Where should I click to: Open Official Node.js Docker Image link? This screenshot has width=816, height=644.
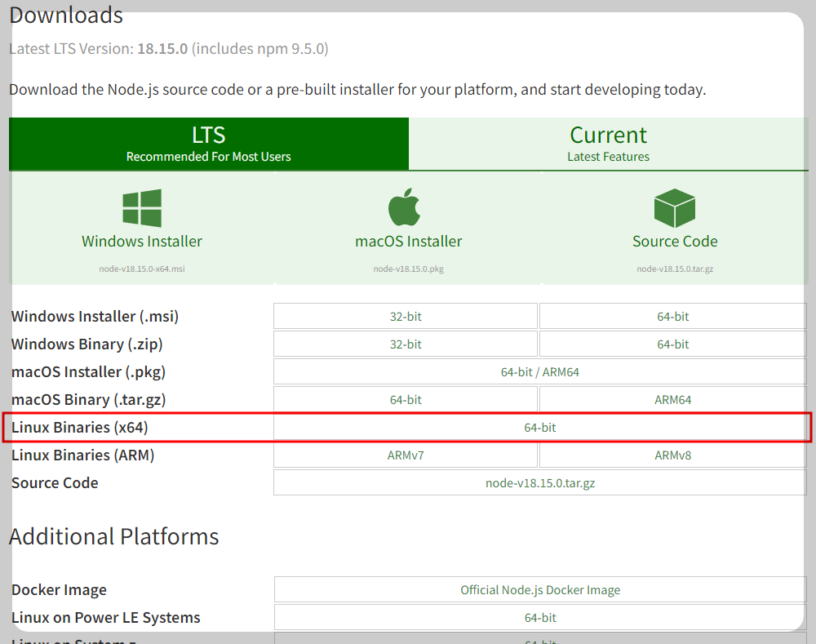point(540,589)
